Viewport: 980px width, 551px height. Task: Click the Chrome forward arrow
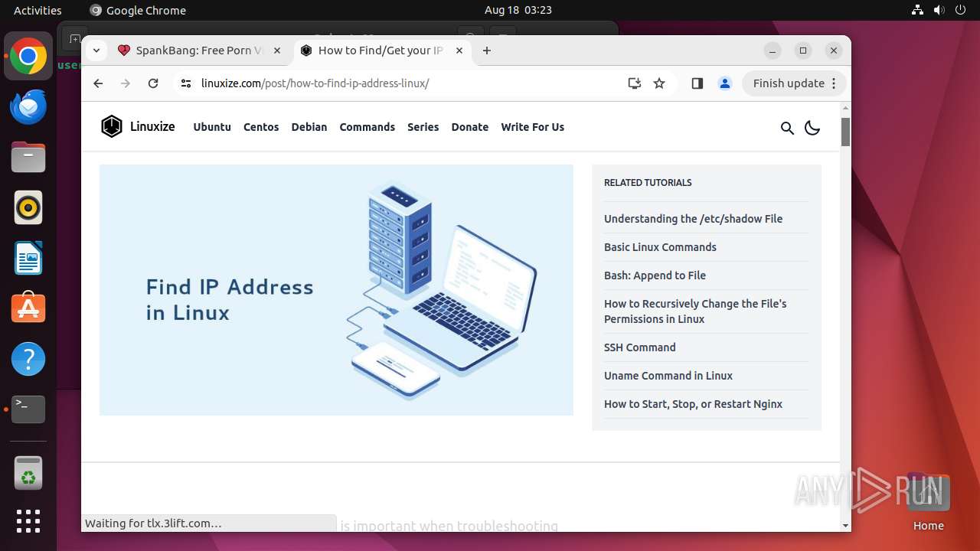[x=126, y=83]
